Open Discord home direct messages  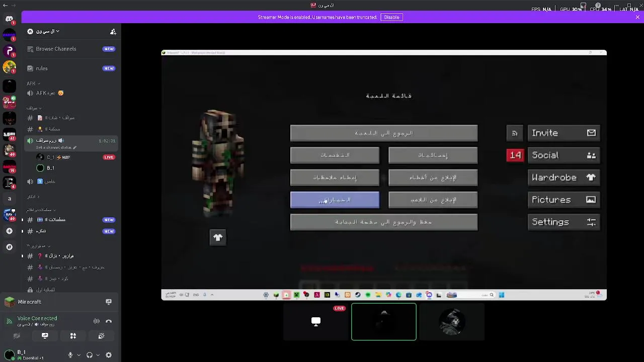(9, 19)
